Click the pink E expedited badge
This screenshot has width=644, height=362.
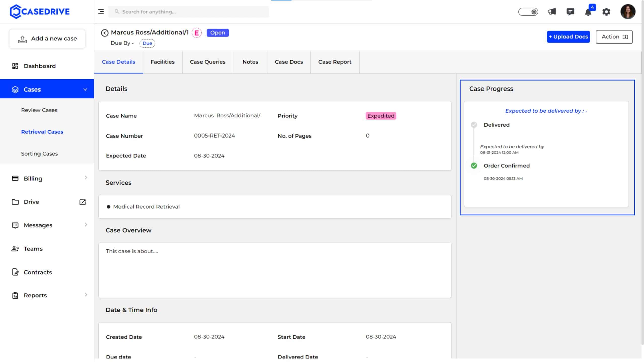pyautogui.click(x=197, y=33)
